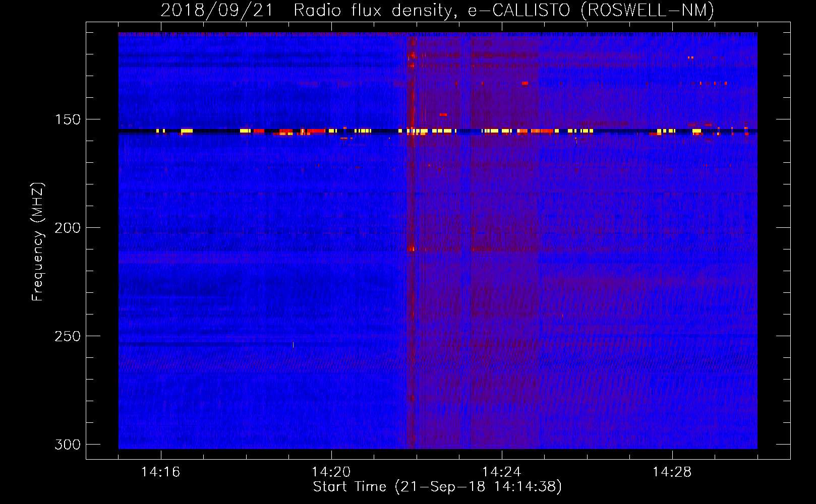Click the yellow-red interference band near 155 MHz
This screenshot has height=504, width=816.
pos(438,131)
